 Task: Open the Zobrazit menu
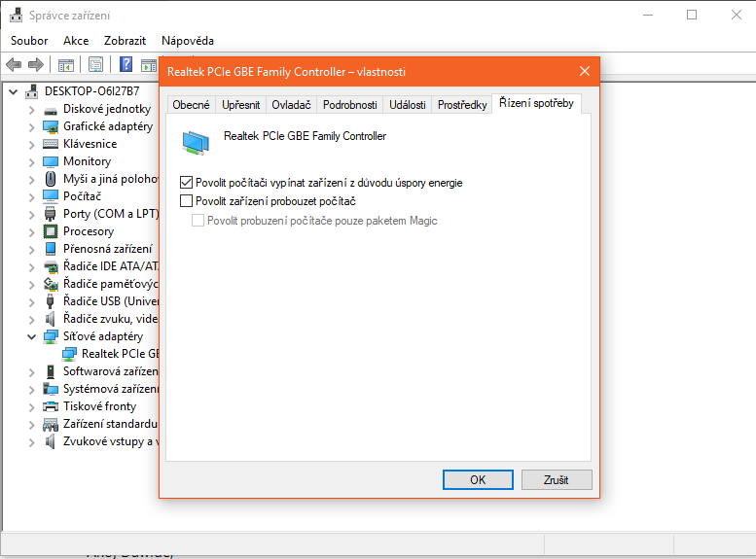tap(125, 41)
